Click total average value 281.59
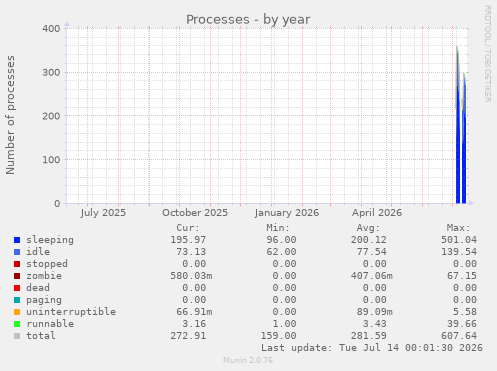The width and height of the screenshot is (497, 371). pos(368,336)
